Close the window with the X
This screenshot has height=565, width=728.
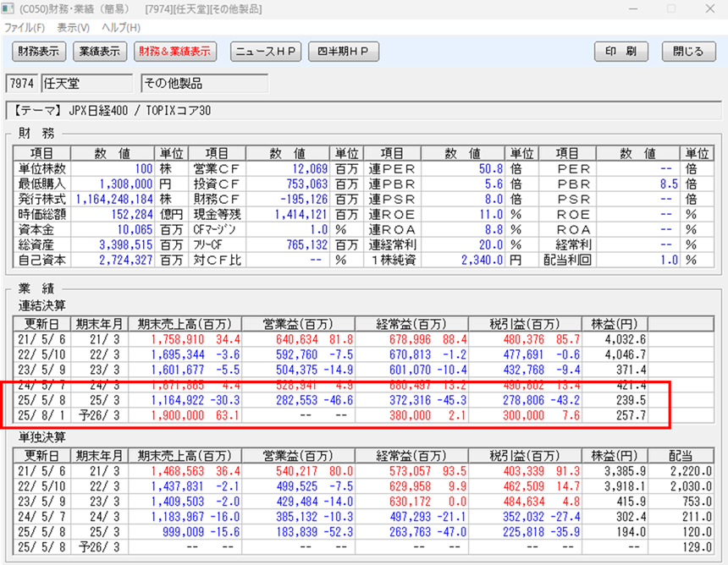(x=710, y=9)
